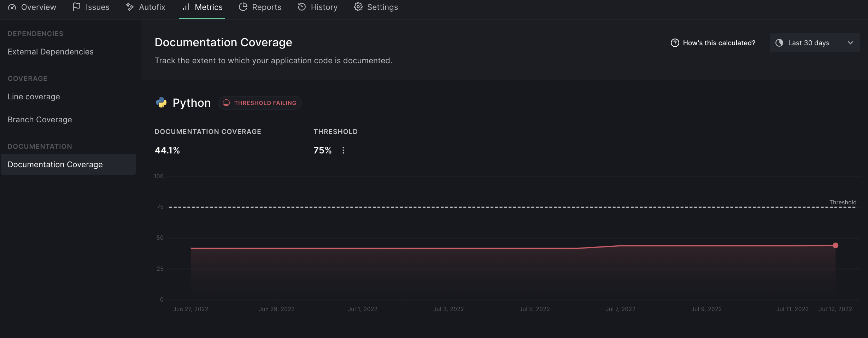Screen dimensions: 868x338
Task: Open the Reports pie chart icon
Action: point(243,6)
